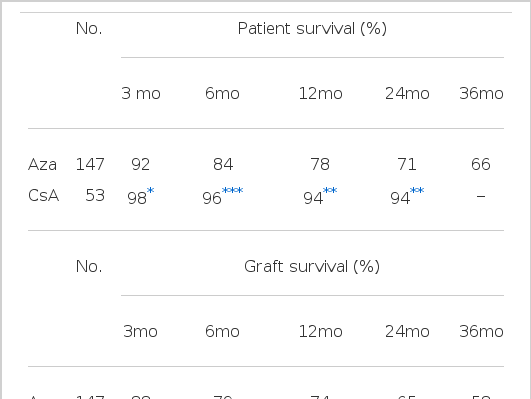Click the Aza 36-month survival value 66
The width and height of the screenshot is (531, 399).
[x=481, y=165]
